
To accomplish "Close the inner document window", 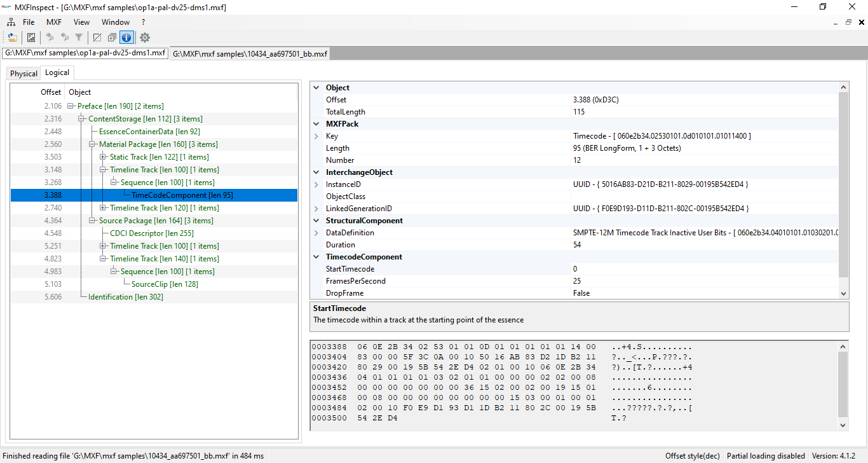I will (x=861, y=22).
